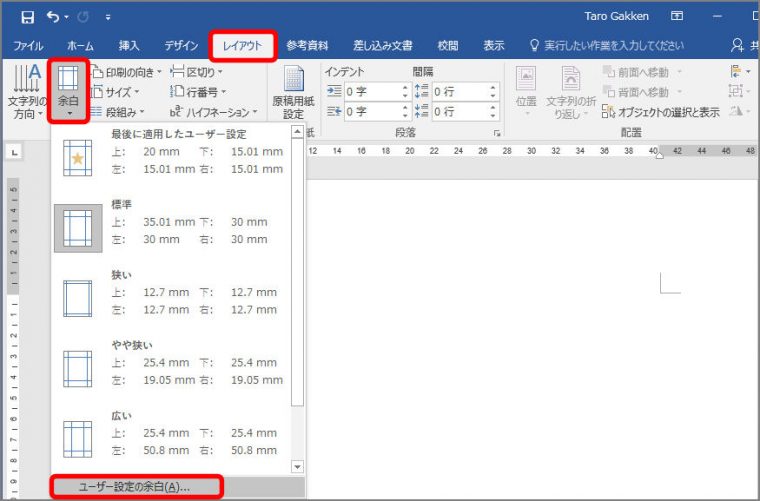Click the margins list scrollbar thumb
760x501 pixels.
[297, 271]
